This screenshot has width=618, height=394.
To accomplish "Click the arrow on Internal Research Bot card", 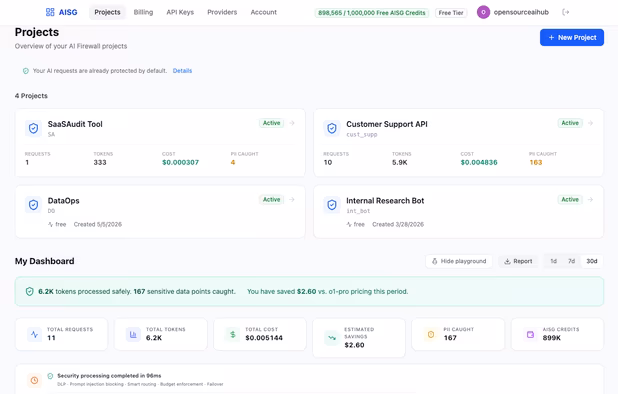I will pos(590,199).
